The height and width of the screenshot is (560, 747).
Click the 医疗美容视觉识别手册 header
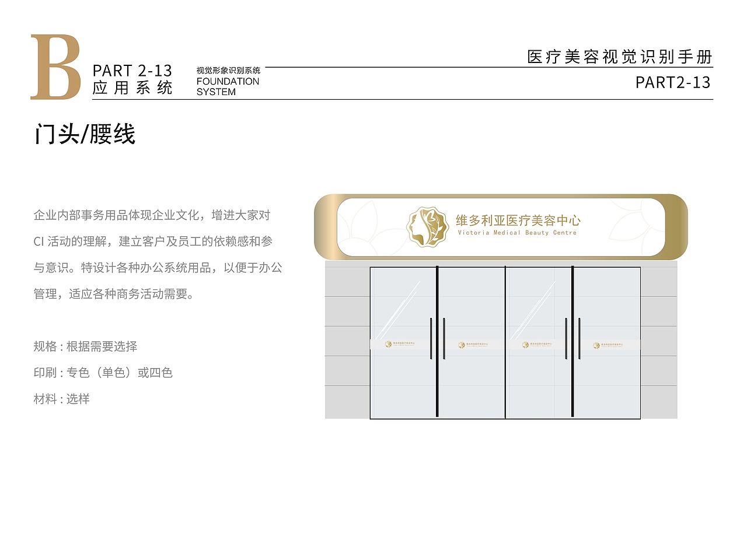click(x=620, y=56)
